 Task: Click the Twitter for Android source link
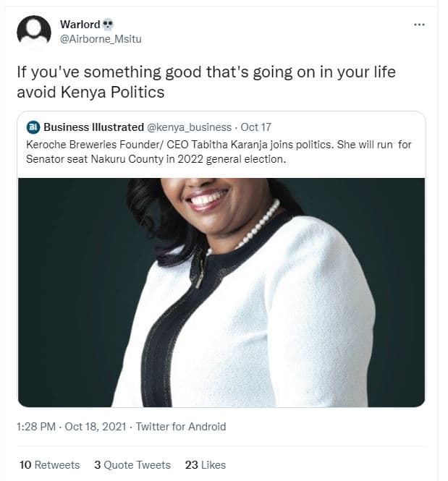tap(181, 427)
